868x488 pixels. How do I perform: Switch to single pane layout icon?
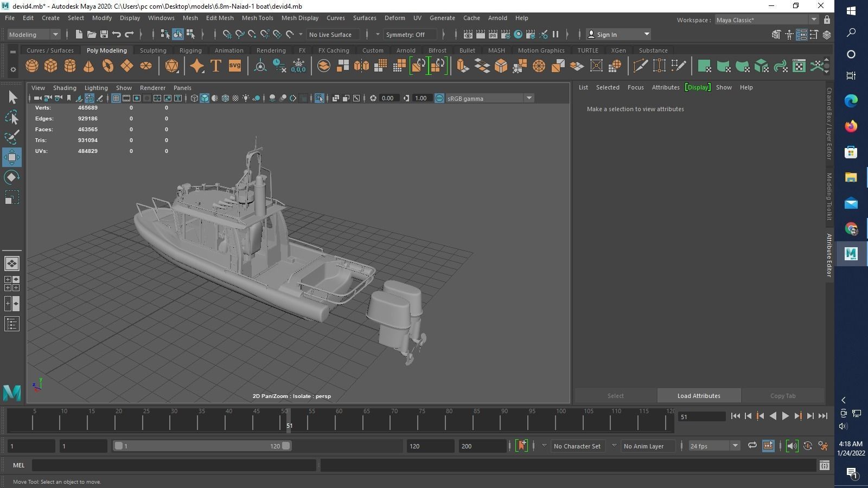[12, 264]
